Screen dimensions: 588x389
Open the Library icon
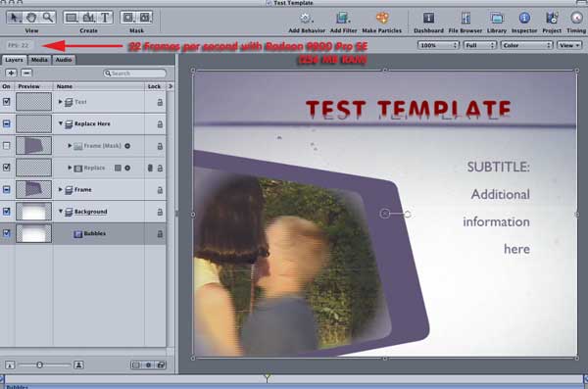(x=497, y=18)
